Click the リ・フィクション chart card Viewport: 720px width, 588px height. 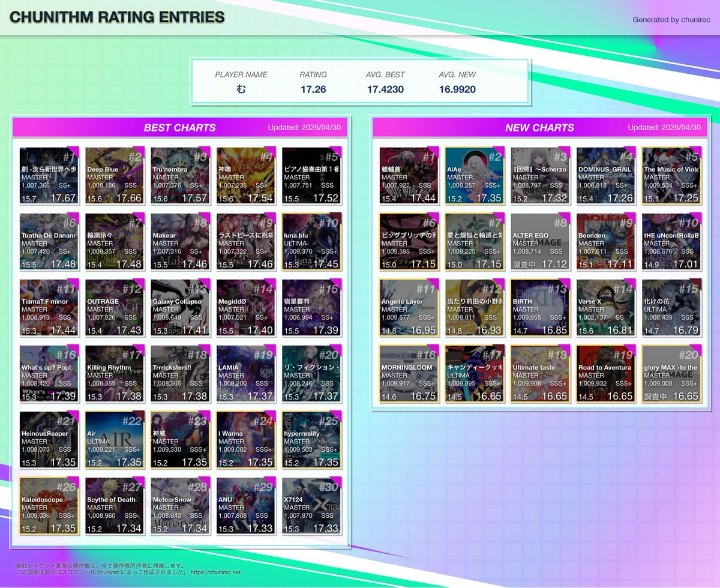tap(311, 373)
